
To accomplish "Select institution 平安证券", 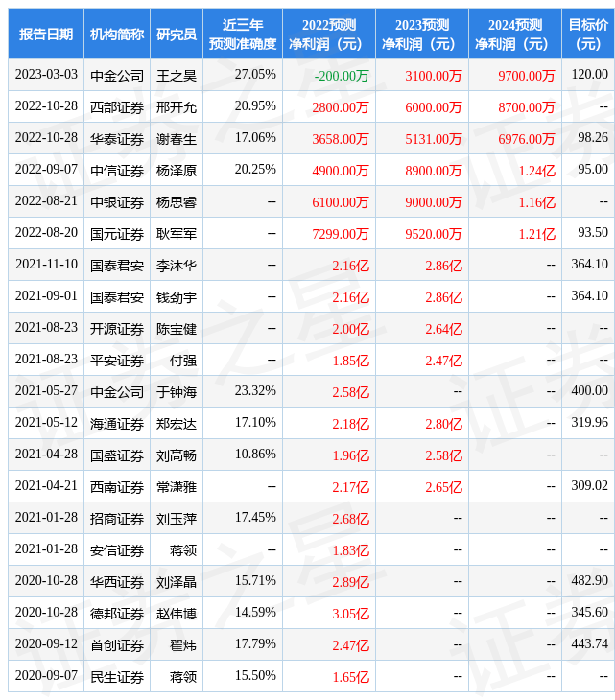I will (117, 361).
